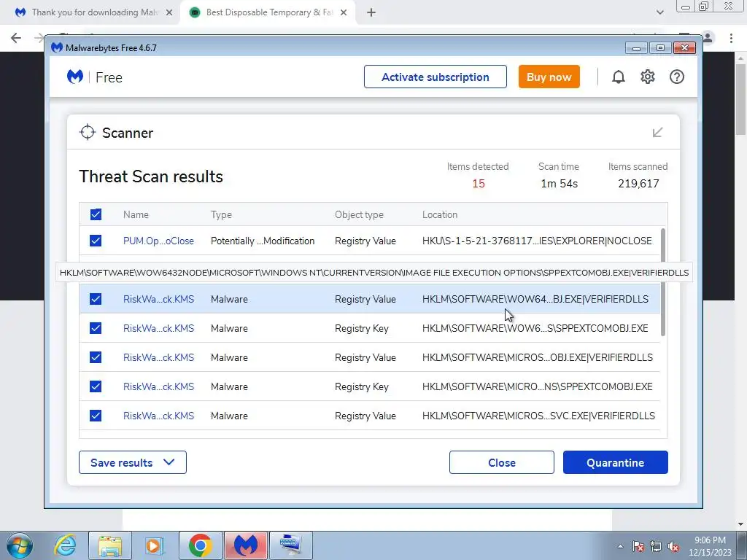Uncheck the PUM.Op...oClose row checkbox

click(96, 241)
